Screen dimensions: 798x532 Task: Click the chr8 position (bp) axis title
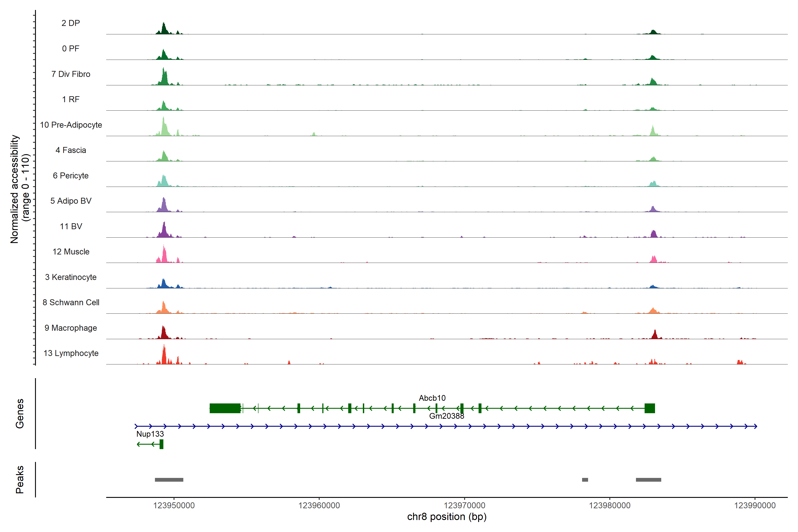click(446, 517)
